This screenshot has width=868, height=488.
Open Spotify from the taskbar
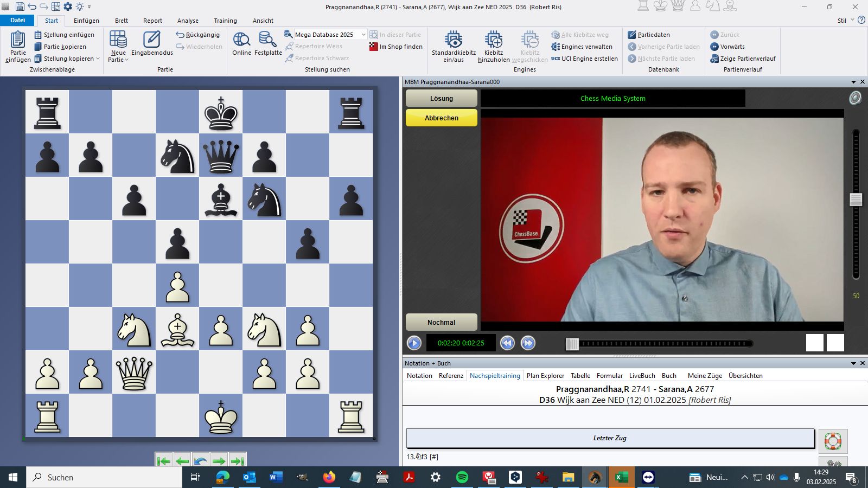[462, 477]
